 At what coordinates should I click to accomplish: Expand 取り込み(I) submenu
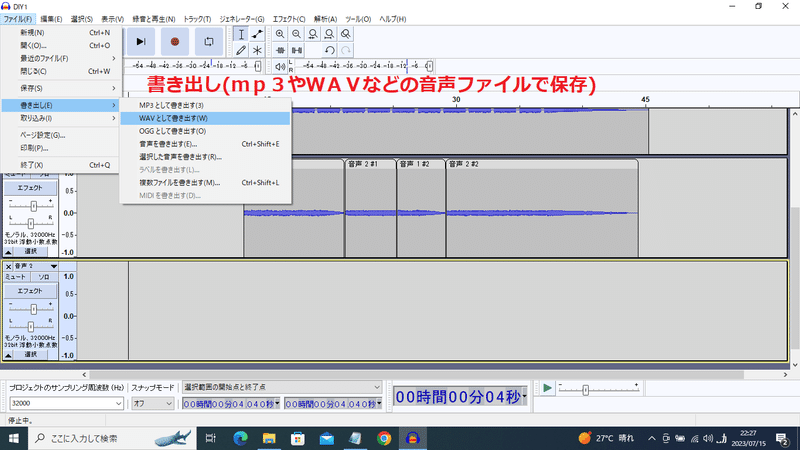[x=61, y=118]
